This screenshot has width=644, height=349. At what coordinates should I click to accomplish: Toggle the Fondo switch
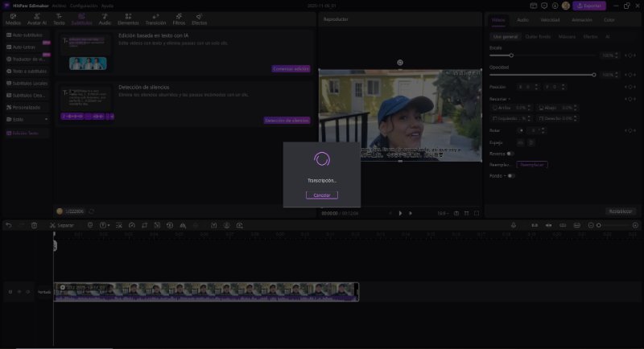(x=510, y=175)
